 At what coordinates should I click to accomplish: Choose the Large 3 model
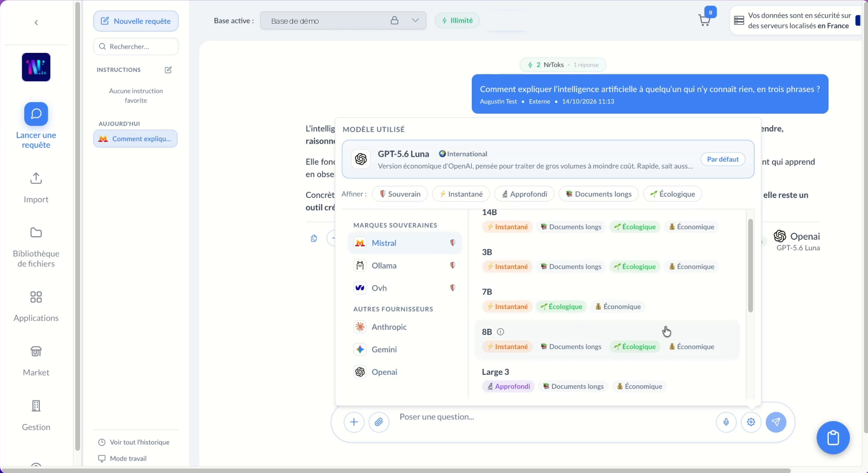point(607,379)
